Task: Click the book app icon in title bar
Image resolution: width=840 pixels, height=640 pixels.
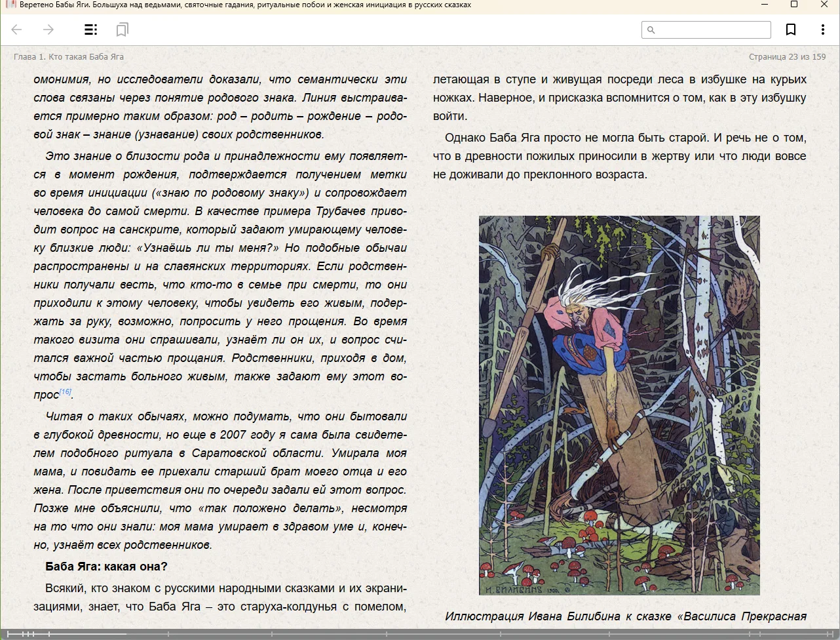Action: point(10,5)
